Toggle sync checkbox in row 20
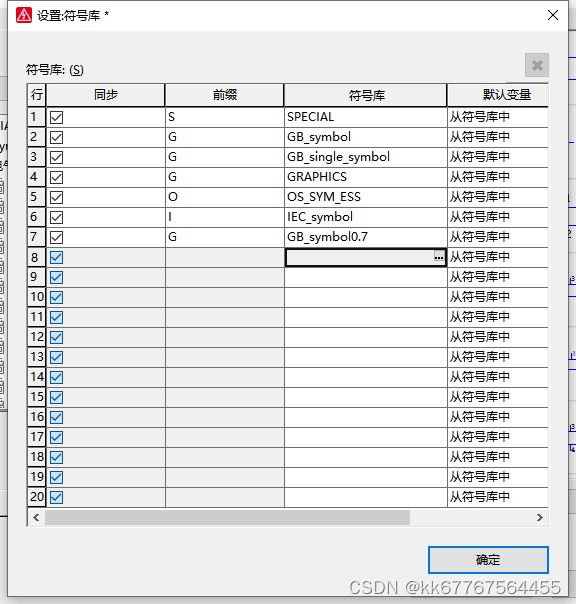This screenshot has height=604, width=576. click(57, 497)
